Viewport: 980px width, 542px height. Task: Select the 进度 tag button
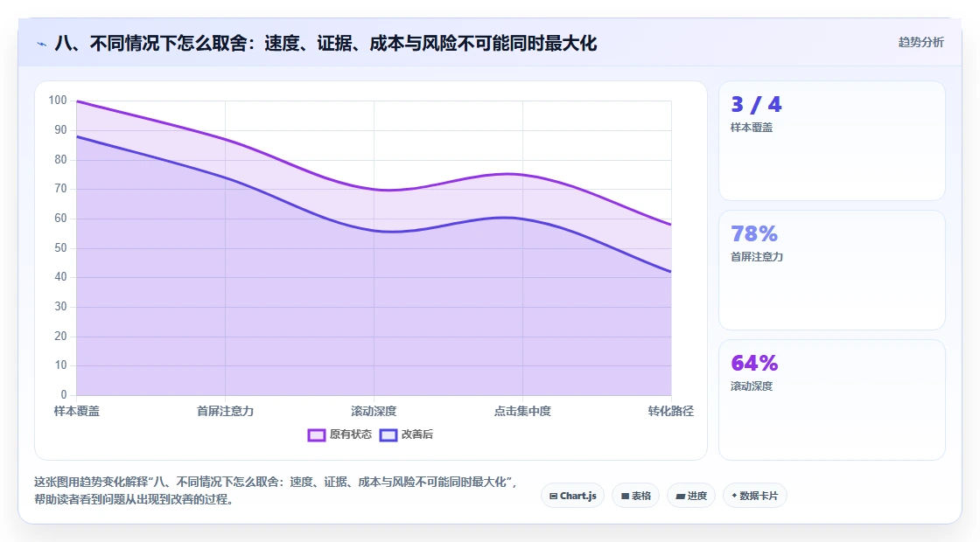[x=691, y=496]
